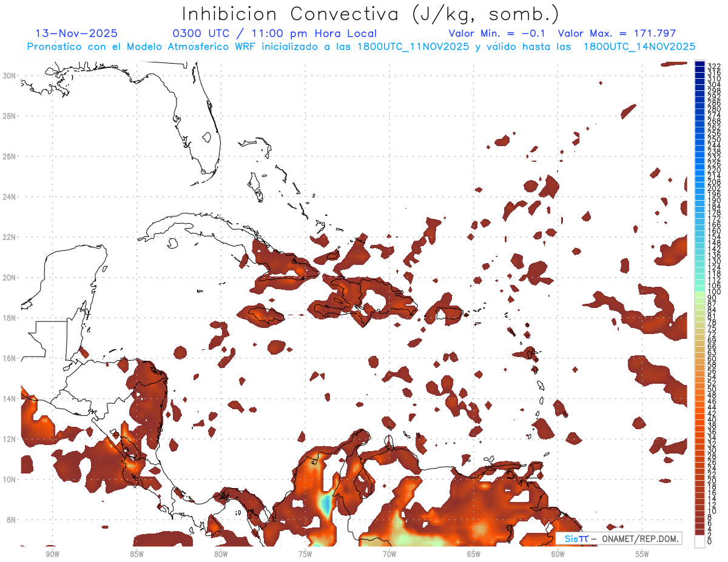
Task: Click the "ONAMET/REP.DOM." credit text
Action: pyautogui.click(x=640, y=539)
